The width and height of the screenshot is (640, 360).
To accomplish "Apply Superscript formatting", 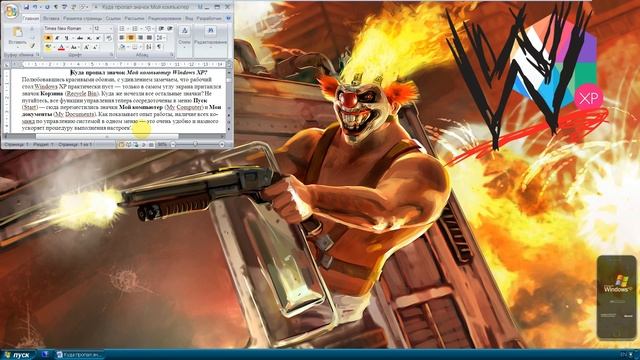I will tap(98, 38).
